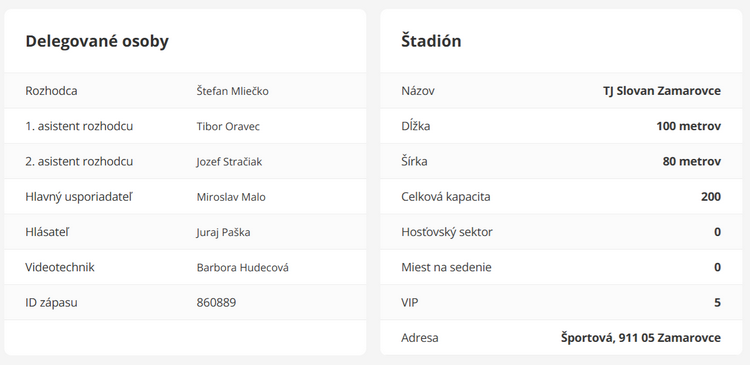Click the Rozhodca row label
The image size is (750, 365).
(x=51, y=91)
